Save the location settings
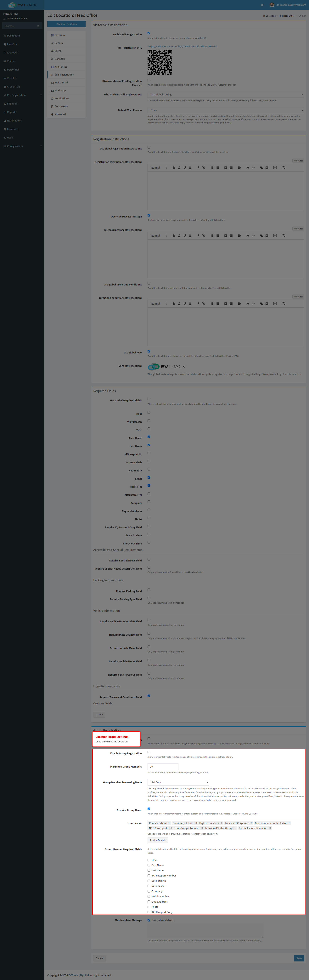Screen dimensions: 309x980 [299, 958]
